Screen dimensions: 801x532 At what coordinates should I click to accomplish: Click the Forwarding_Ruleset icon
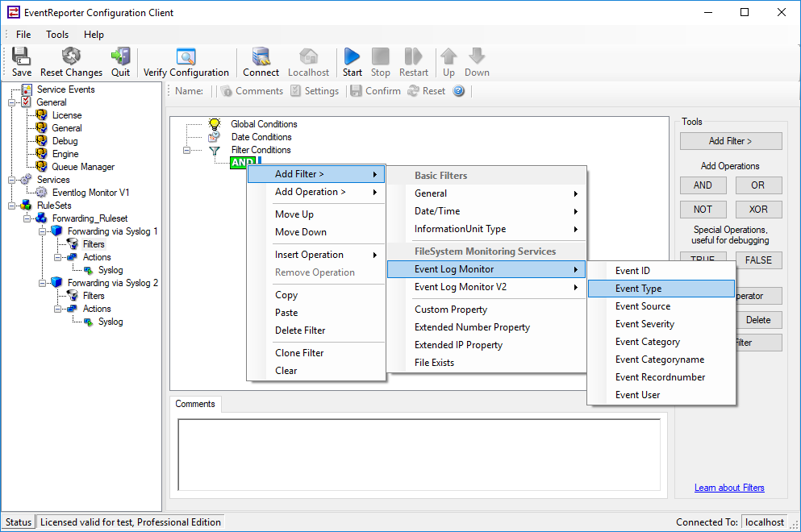[x=41, y=218]
